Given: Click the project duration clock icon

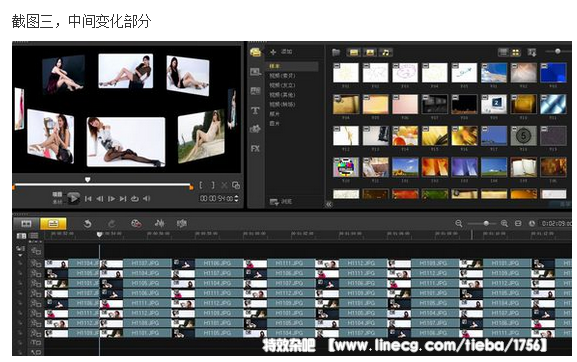Looking at the screenshot, I should point(532,223).
